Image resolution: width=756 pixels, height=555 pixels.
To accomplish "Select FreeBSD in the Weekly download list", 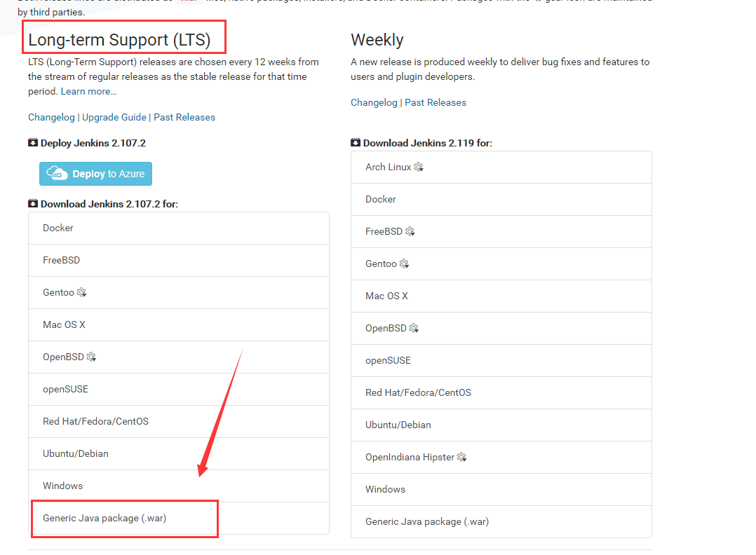I will (x=501, y=232).
